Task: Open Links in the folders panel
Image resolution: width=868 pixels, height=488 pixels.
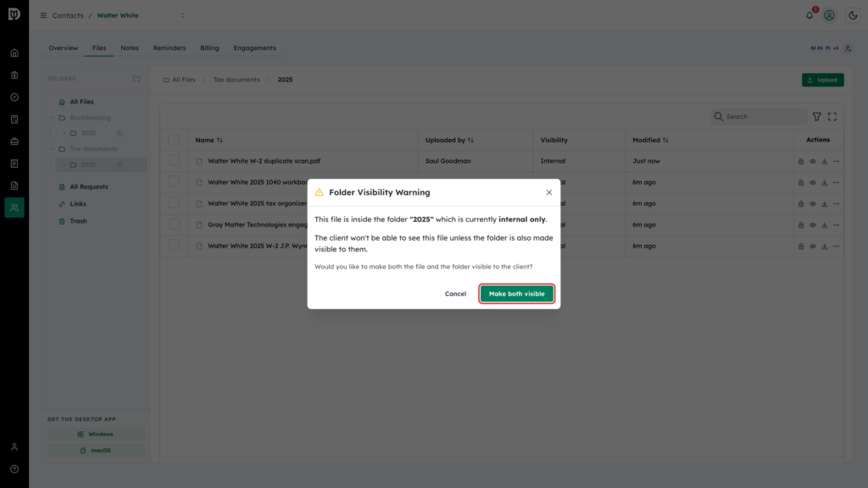Action: pyautogui.click(x=78, y=204)
